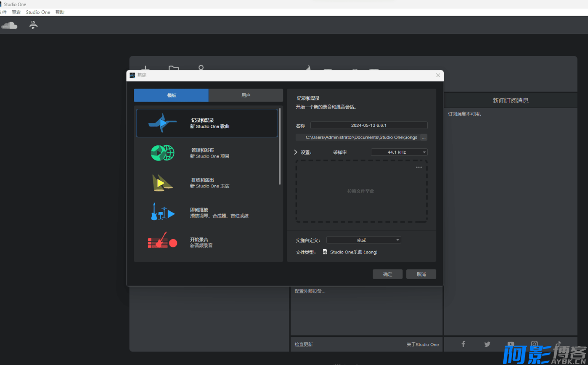Viewport: 588px width, 365px height.
Task: Close the 新建 dialog
Action: (438, 76)
